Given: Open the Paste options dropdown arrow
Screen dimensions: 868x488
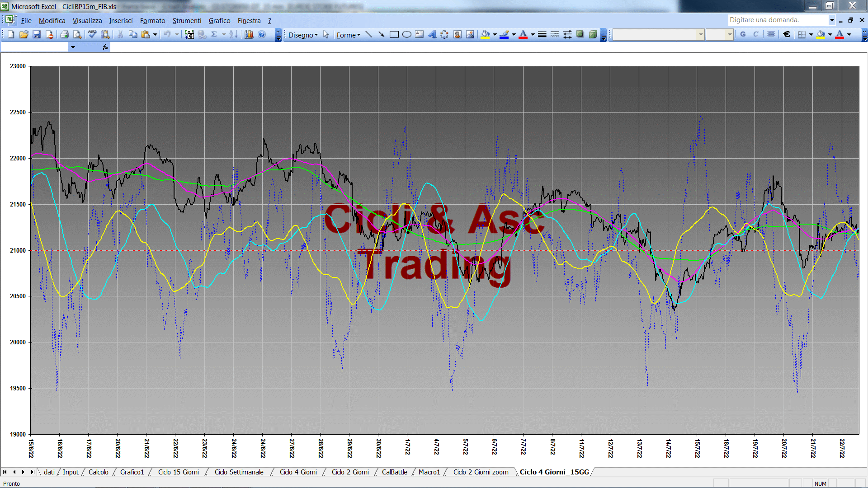Looking at the screenshot, I should point(155,34).
